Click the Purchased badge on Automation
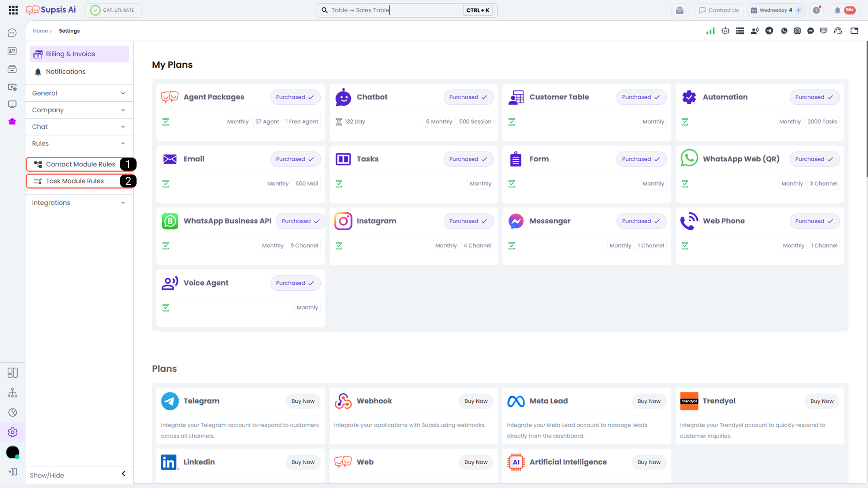This screenshot has height=488, width=868. click(814, 97)
